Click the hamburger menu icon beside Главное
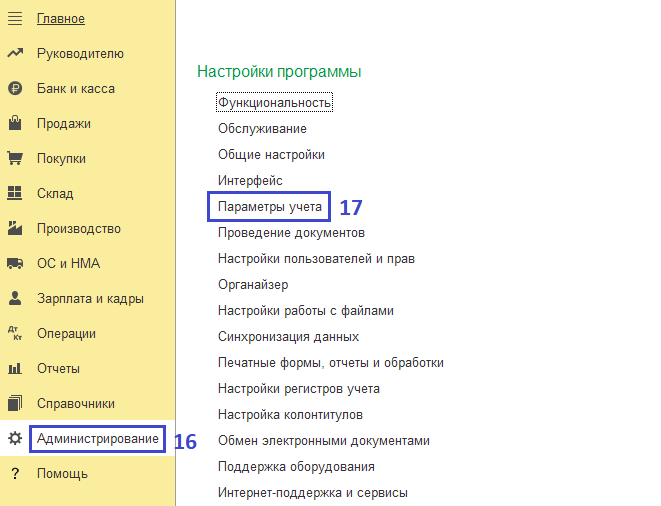The height and width of the screenshot is (506, 661). 15,19
